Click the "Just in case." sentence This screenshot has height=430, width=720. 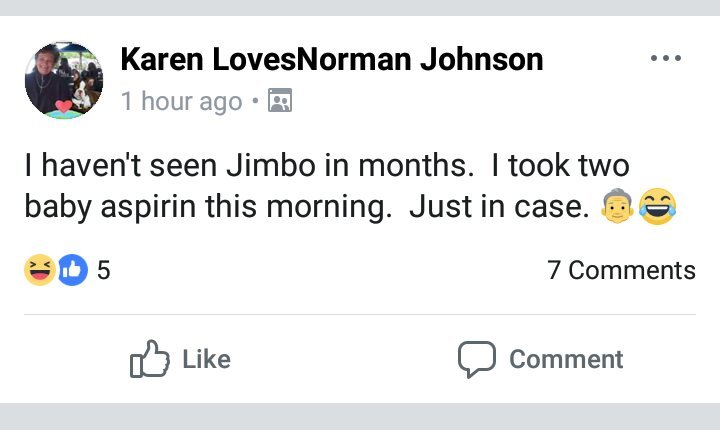pyautogui.click(x=497, y=207)
